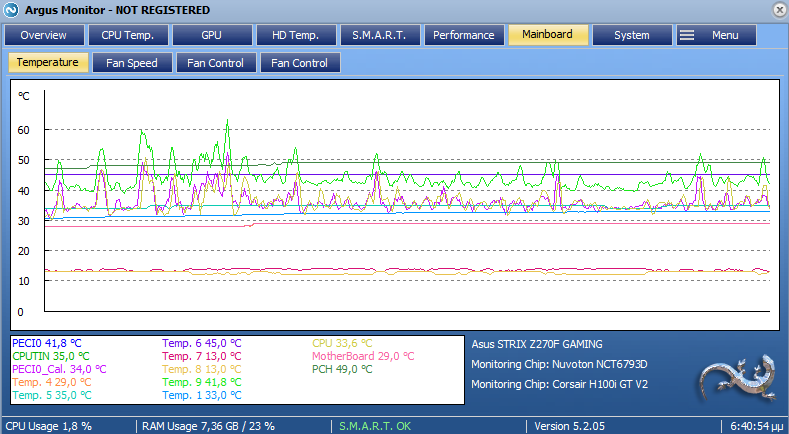
Task: Select the Temperature sub-tab
Action: 48,62
